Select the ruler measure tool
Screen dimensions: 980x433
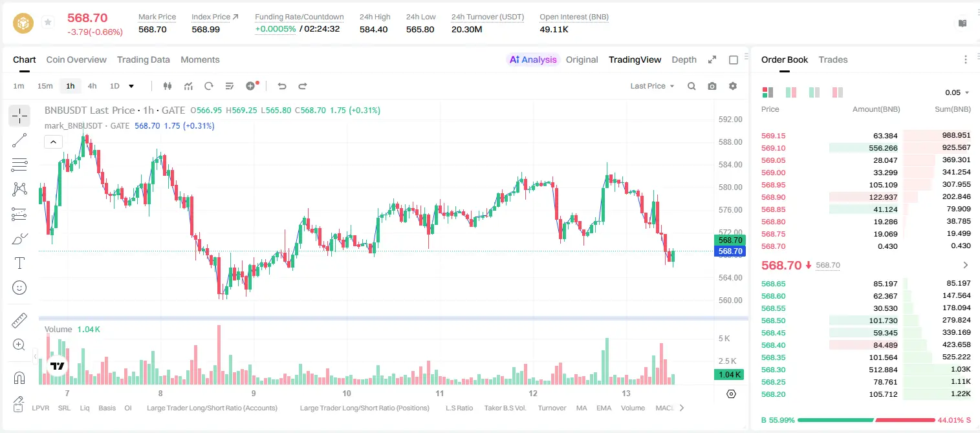click(x=19, y=321)
